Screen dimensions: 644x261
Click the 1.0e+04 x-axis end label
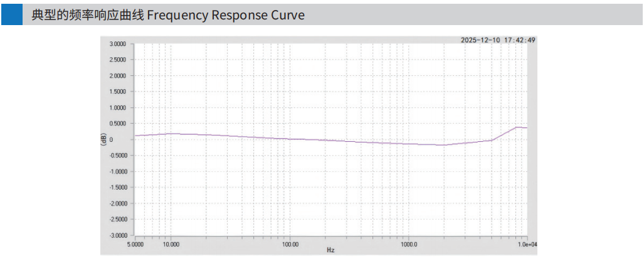pos(527,243)
